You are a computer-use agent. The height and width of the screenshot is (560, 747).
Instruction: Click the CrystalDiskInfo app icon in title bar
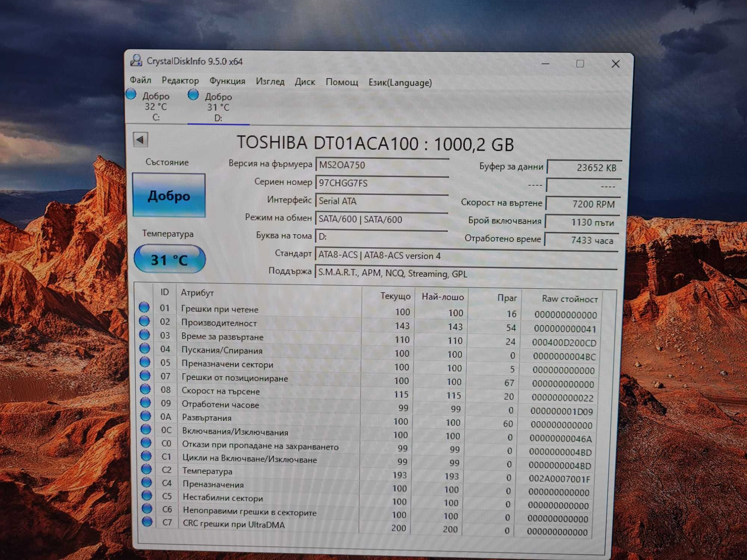[136, 60]
